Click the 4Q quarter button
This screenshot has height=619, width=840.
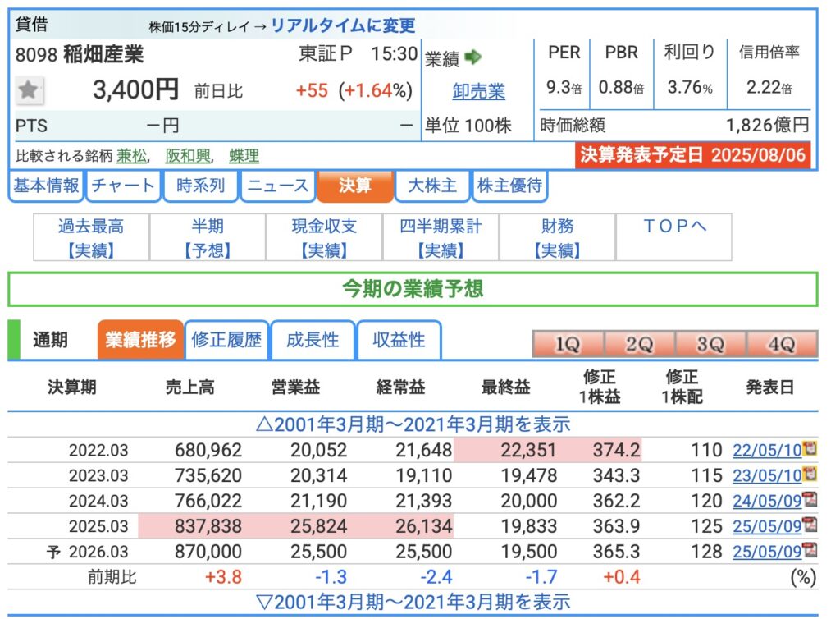click(782, 345)
